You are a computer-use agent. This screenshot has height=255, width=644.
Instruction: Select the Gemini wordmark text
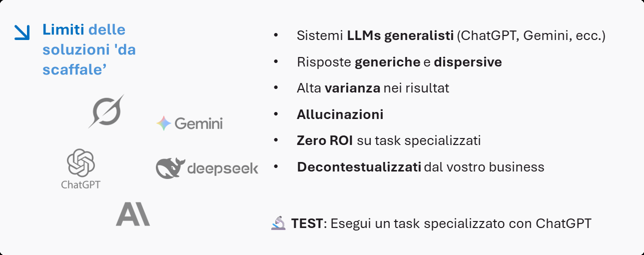198,123
